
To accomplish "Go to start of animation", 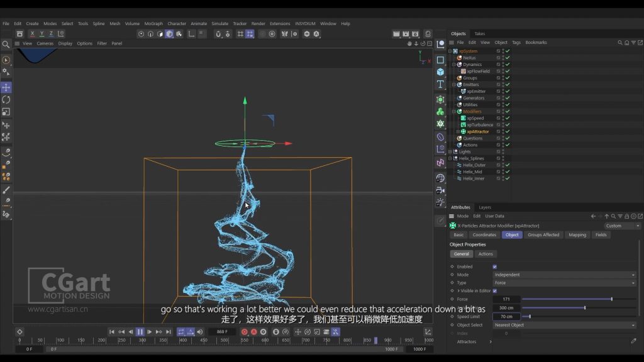I will pos(112,332).
